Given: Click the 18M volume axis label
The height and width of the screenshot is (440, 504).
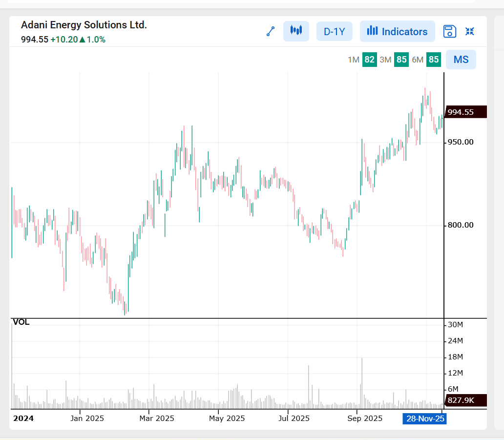Looking at the screenshot, I should click(456, 357).
